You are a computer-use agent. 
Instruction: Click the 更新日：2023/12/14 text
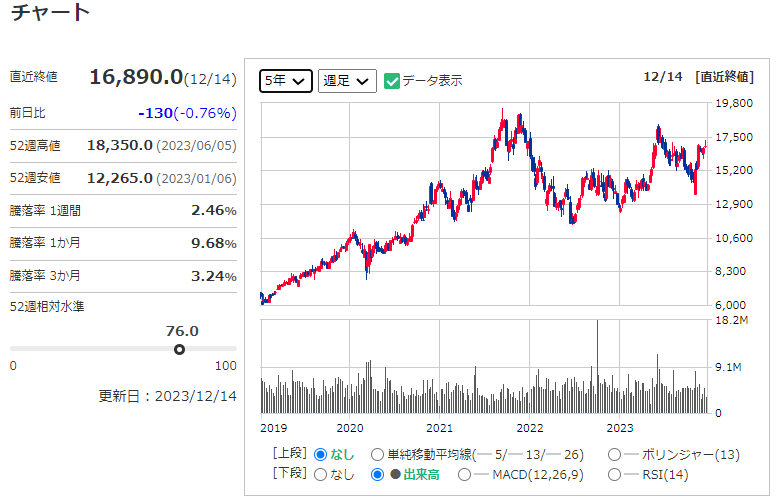click(x=167, y=395)
